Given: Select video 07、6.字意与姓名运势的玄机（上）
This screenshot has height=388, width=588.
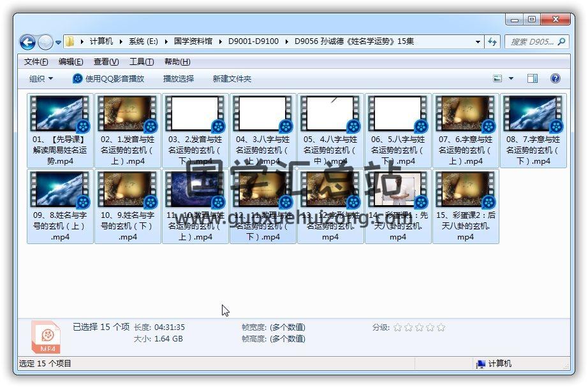Looking at the screenshot, I should [x=465, y=131].
